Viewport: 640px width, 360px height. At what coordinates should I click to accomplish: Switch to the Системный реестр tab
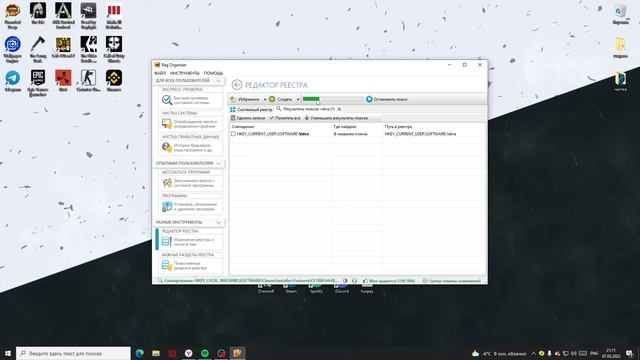click(251, 109)
